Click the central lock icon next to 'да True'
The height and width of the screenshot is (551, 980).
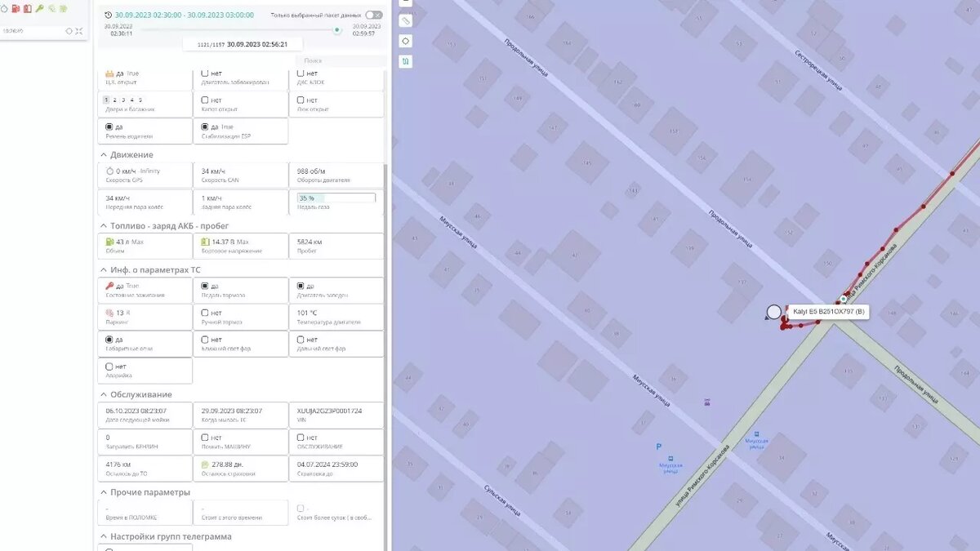(x=109, y=73)
